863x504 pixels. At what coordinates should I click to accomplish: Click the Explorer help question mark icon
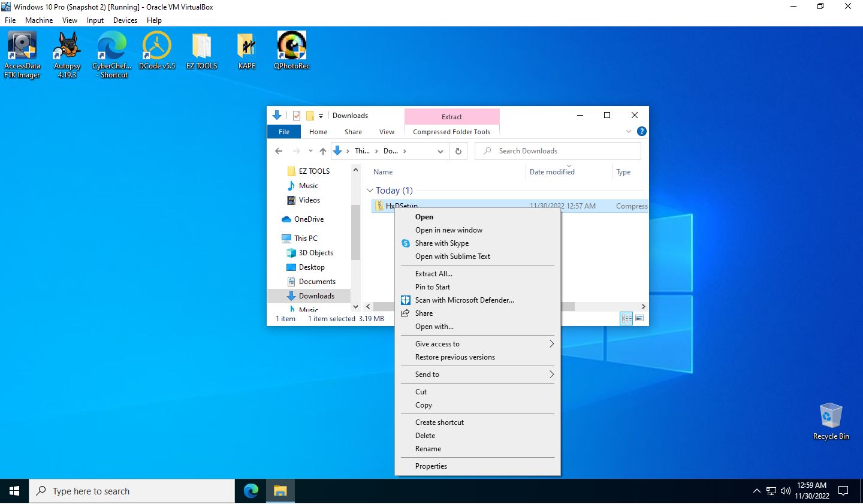pyautogui.click(x=641, y=131)
